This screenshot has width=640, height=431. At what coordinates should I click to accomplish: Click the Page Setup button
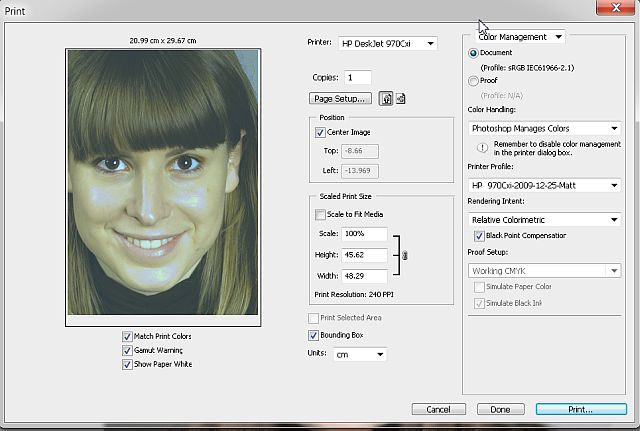pyautogui.click(x=340, y=98)
